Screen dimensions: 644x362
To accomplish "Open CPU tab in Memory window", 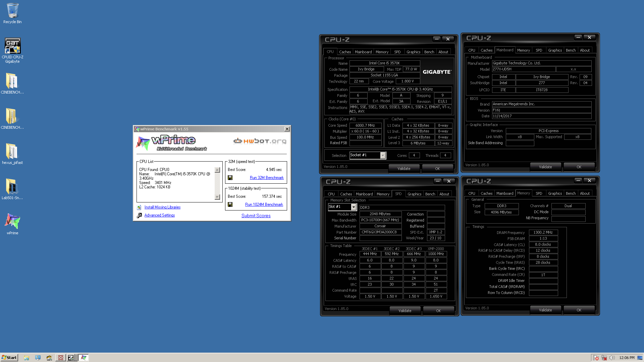I will pos(472,193).
